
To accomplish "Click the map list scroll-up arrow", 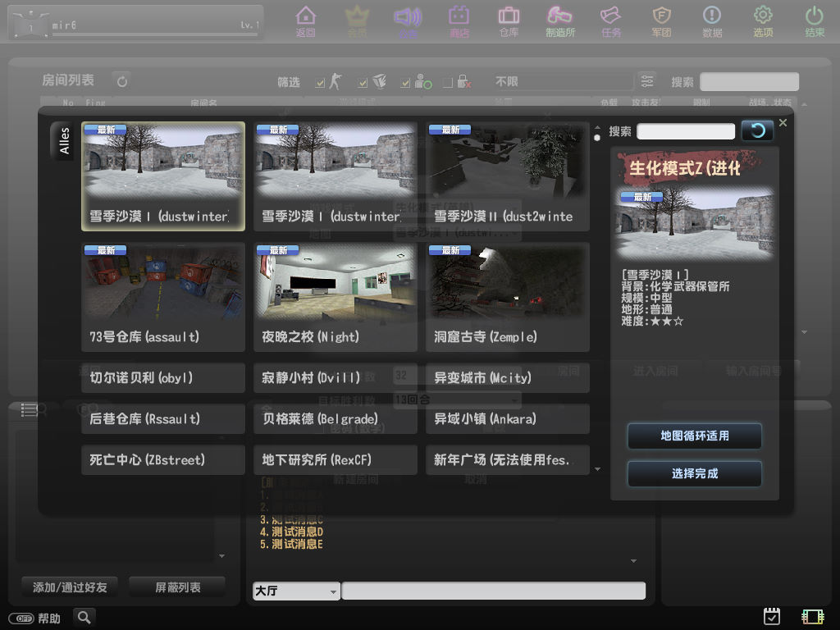I will click(597, 127).
